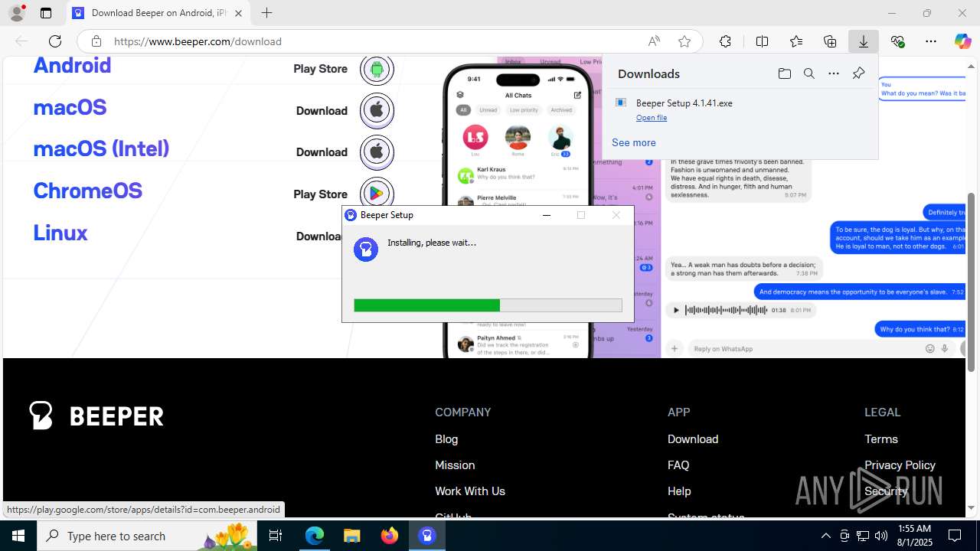Open Edge Settings and more menu
The image size is (980, 551).
pos(931,41)
